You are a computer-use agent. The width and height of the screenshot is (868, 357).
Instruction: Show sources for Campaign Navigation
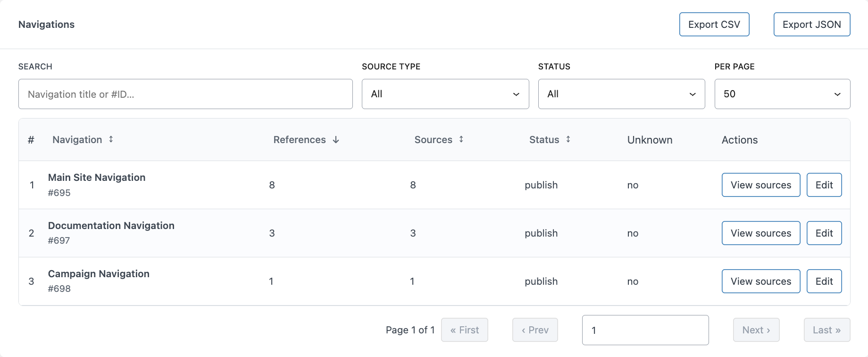760,281
